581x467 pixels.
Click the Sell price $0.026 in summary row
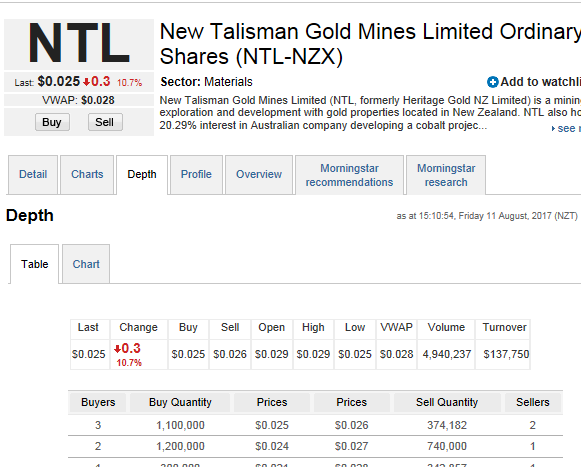[230, 355]
